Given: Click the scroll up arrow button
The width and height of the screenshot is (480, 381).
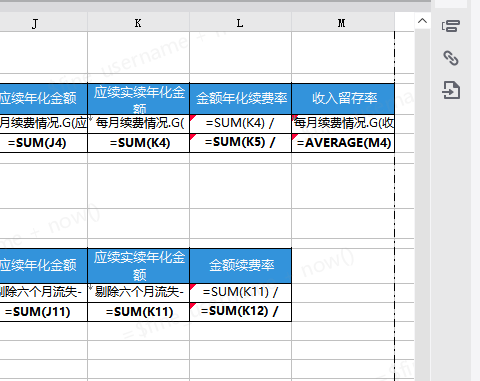Looking at the screenshot, I should tap(422, 21).
